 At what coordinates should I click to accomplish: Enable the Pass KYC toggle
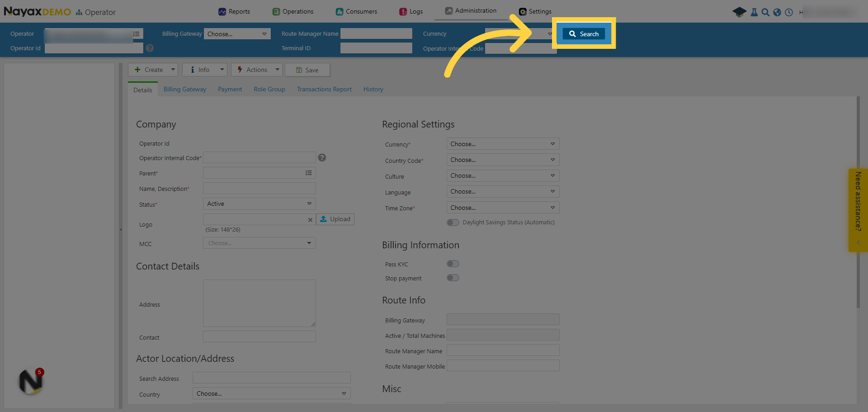[453, 264]
